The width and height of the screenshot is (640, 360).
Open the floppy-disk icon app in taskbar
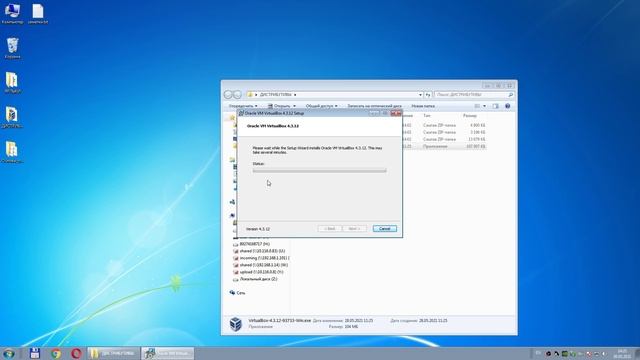(35, 353)
